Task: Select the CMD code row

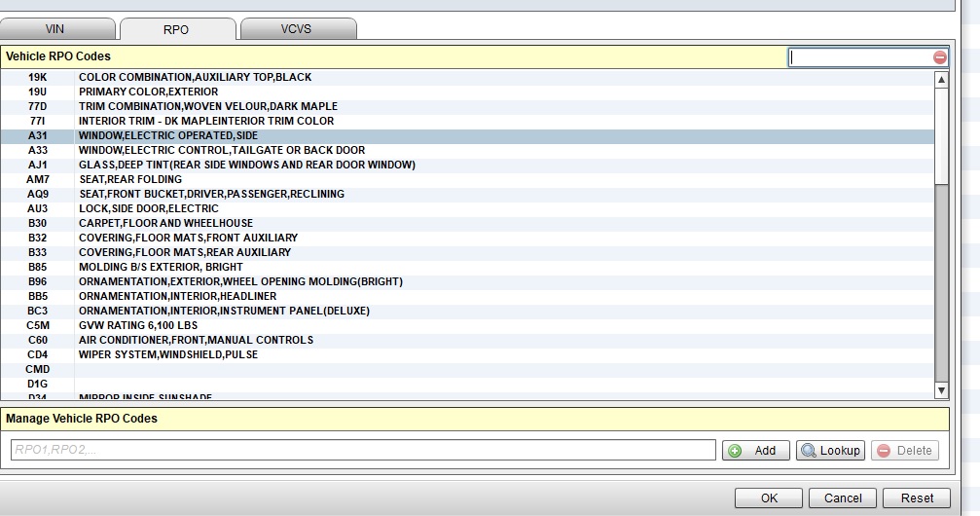Action: (x=467, y=370)
